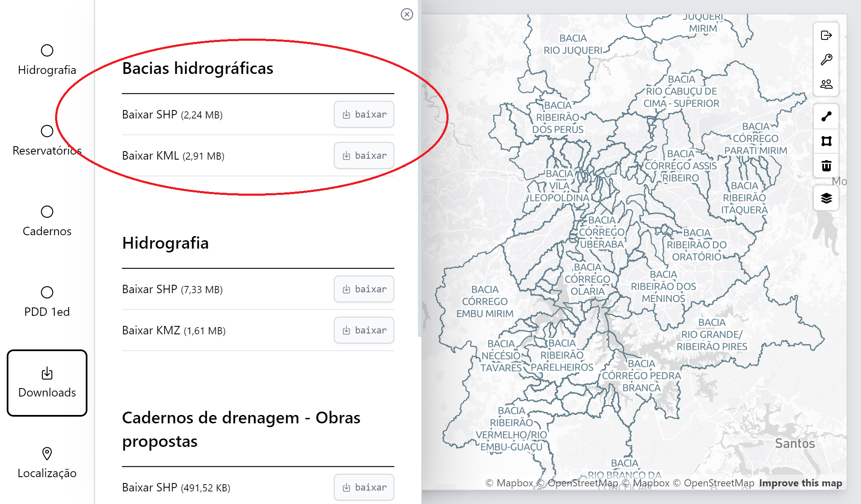Open the PDD 1ed sidebar section
This screenshot has width=861, height=504.
(x=47, y=302)
